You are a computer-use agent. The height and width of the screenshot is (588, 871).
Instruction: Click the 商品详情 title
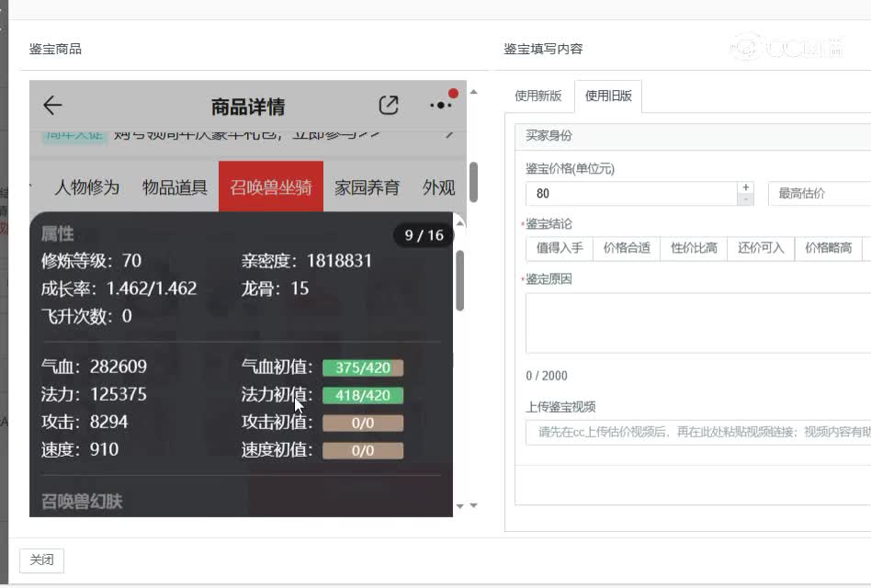pos(248,106)
